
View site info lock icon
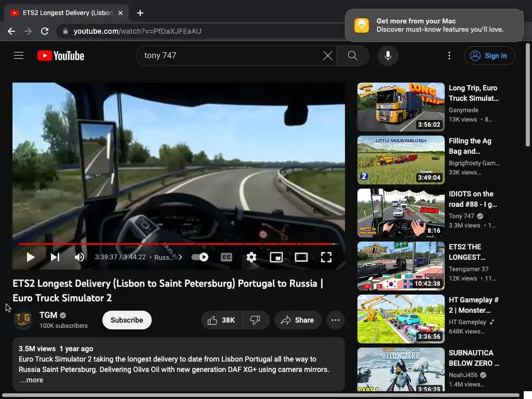[65, 31]
